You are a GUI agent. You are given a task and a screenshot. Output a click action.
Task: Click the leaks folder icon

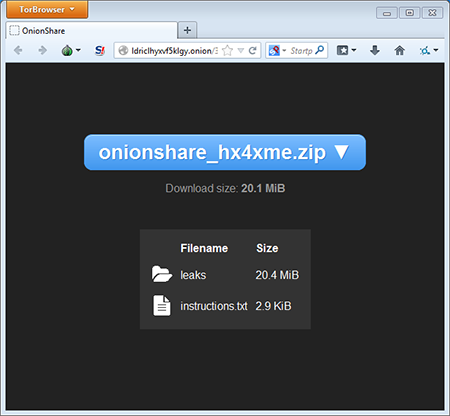162,274
